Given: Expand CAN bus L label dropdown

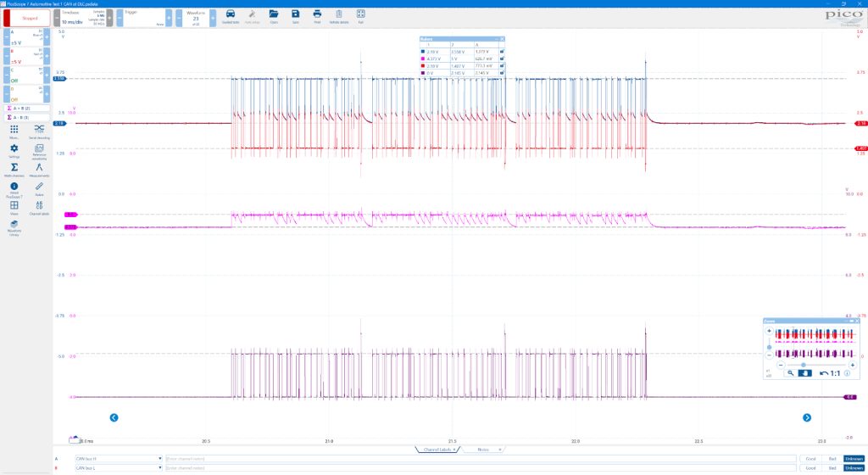Looking at the screenshot, I should pyautogui.click(x=160, y=468).
